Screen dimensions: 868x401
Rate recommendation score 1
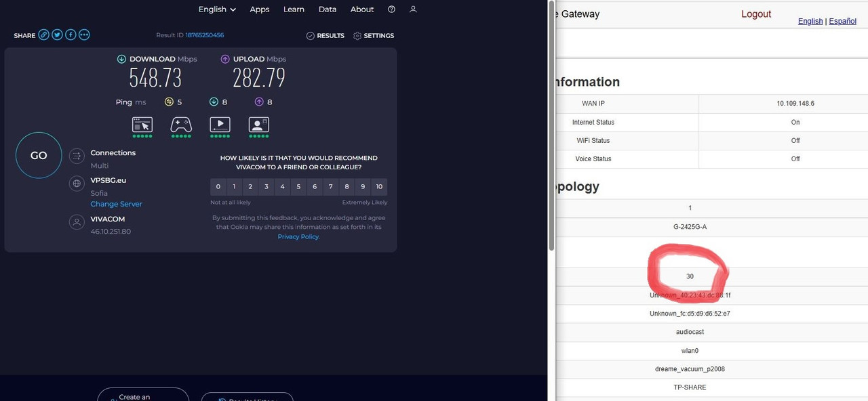click(x=234, y=187)
